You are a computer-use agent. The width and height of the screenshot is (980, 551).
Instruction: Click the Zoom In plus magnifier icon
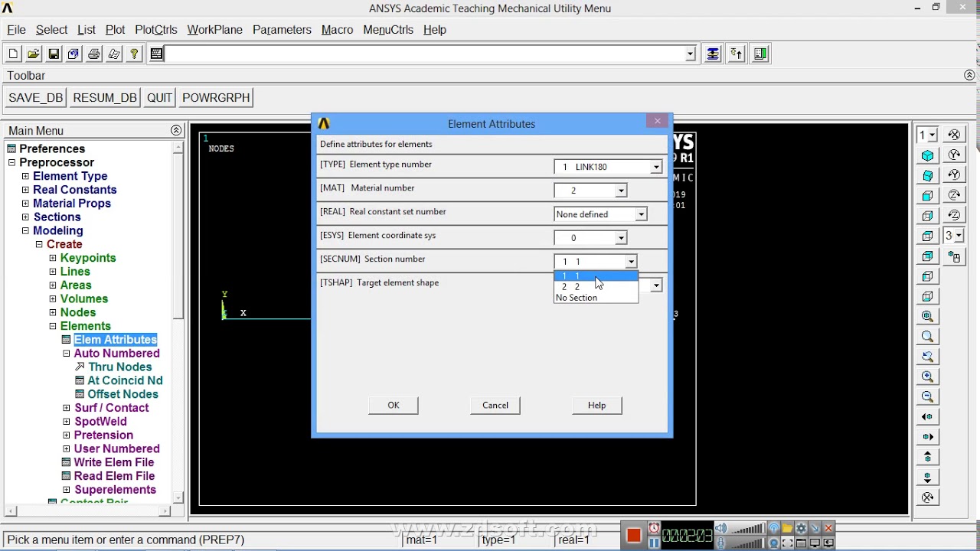[x=928, y=377]
